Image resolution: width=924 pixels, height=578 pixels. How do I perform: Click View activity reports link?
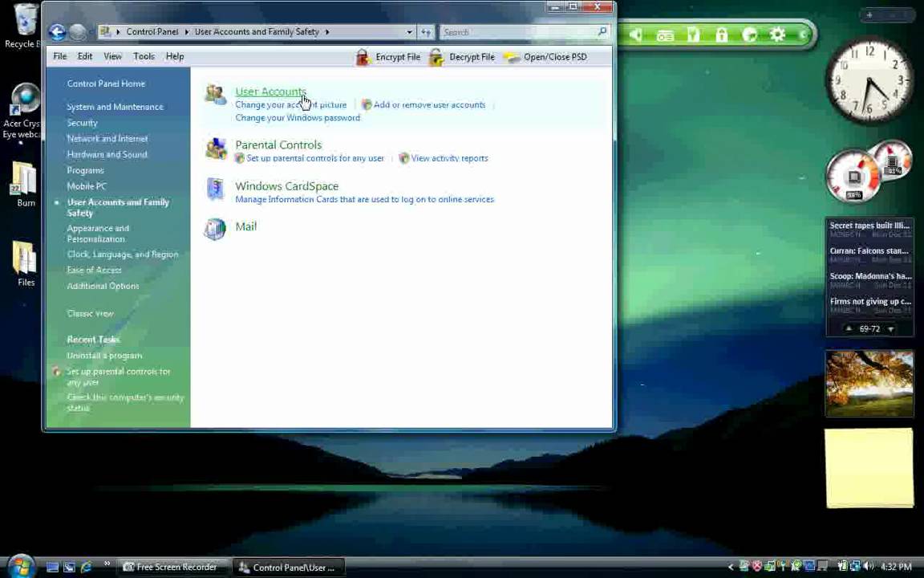click(x=449, y=158)
